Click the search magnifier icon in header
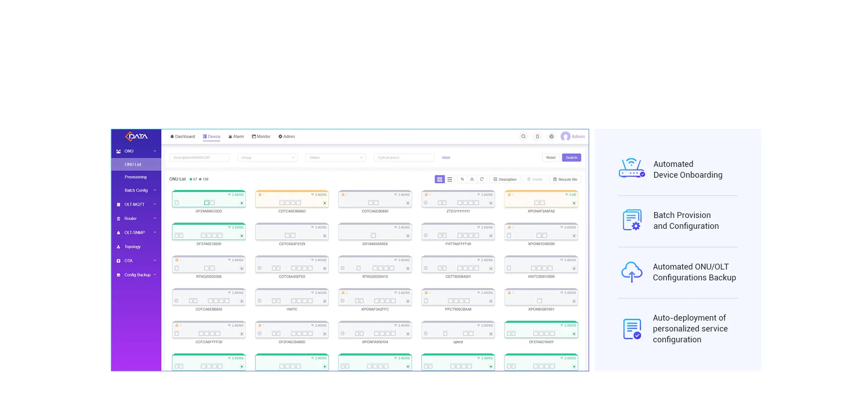 (x=523, y=137)
